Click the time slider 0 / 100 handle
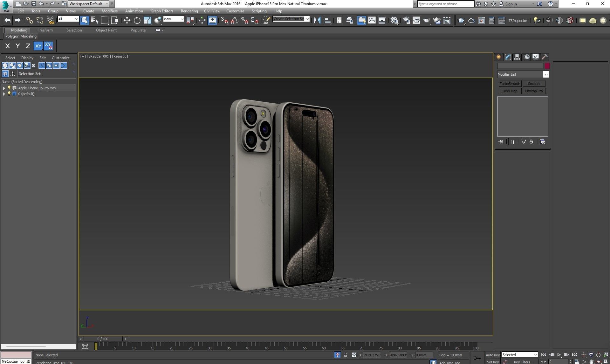The width and height of the screenshot is (610, 364). (103, 339)
